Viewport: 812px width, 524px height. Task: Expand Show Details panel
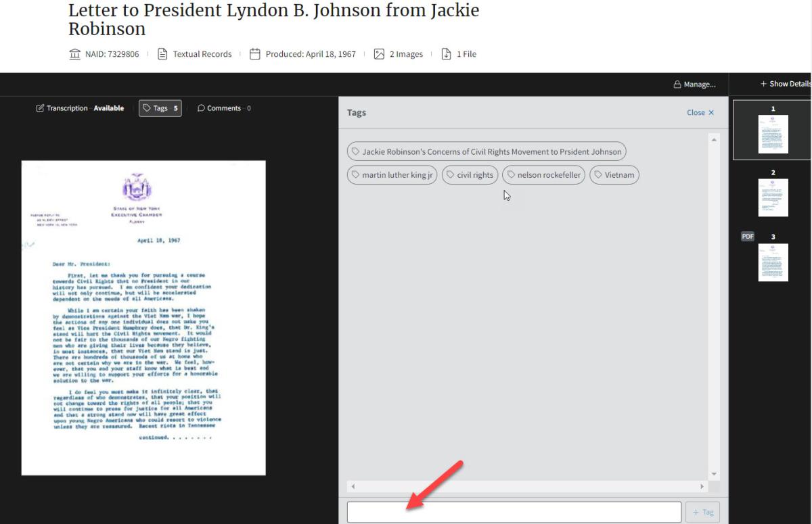pos(785,84)
